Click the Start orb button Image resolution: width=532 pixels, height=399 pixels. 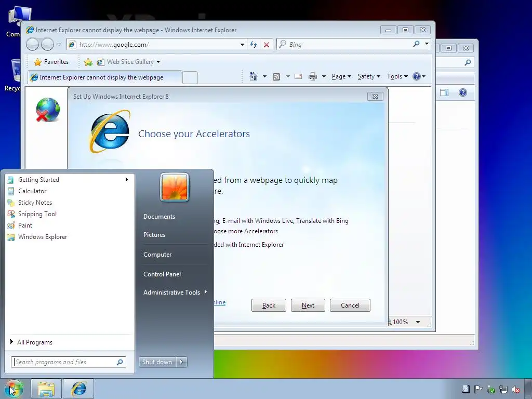coord(14,389)
